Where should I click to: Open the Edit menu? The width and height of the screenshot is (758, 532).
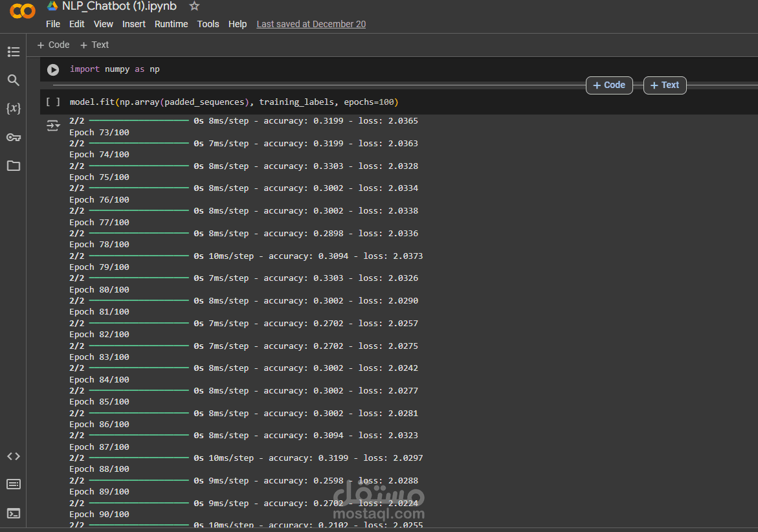coord(76,24)
